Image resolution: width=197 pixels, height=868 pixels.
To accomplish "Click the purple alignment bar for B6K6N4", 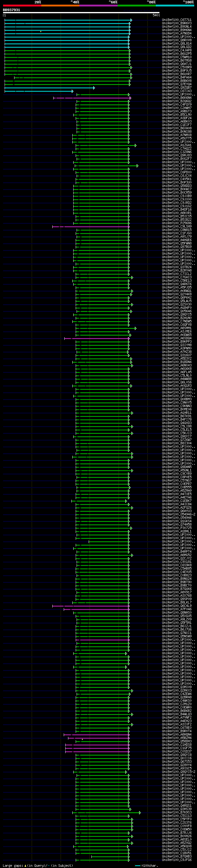I will (92, 98).
